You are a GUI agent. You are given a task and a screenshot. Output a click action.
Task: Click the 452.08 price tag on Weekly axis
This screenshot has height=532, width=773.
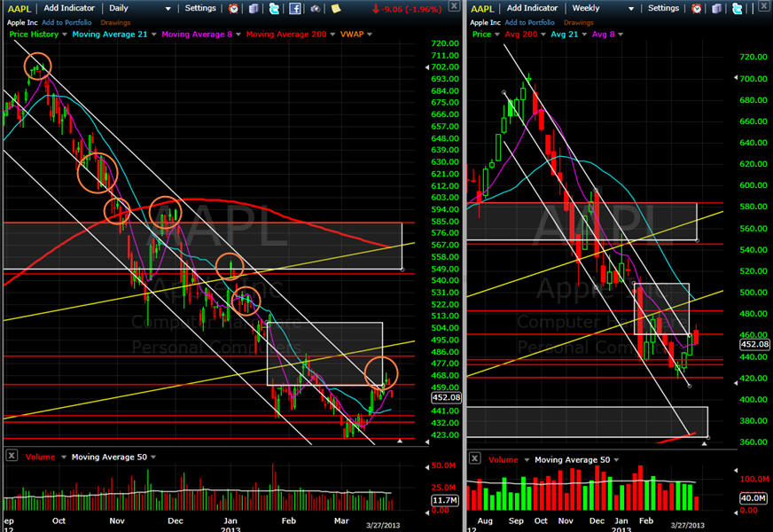754,345
